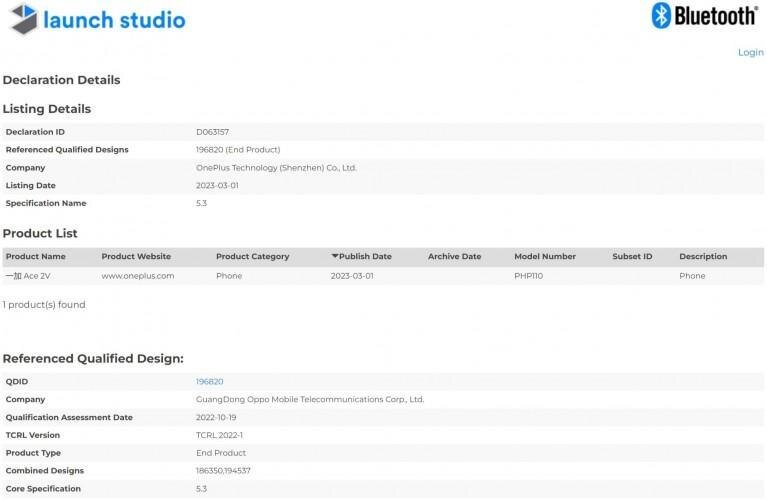Sort by Publish Date column arrow
Image resolution: width=767 pixels, height=500 pixels.
click(x=335, y=257)
